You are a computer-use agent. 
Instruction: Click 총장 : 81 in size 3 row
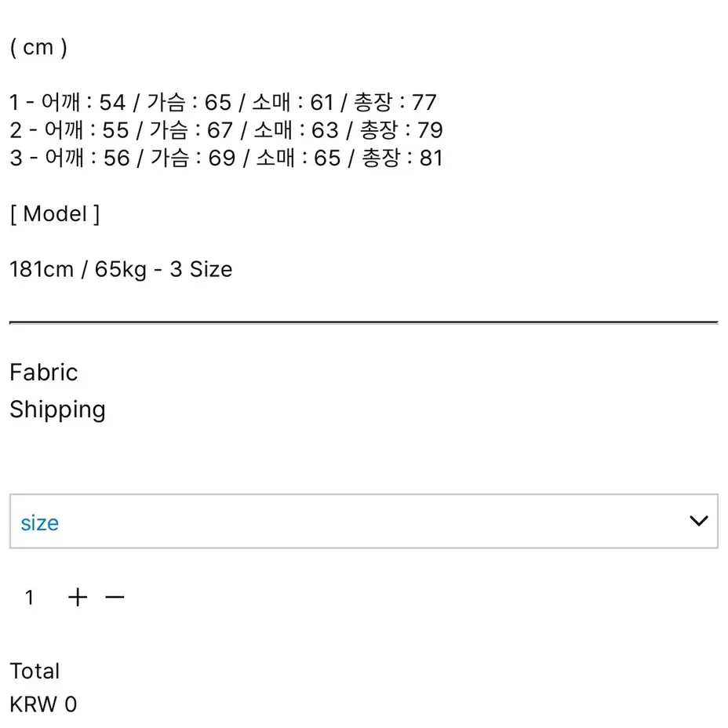point(402,158)
